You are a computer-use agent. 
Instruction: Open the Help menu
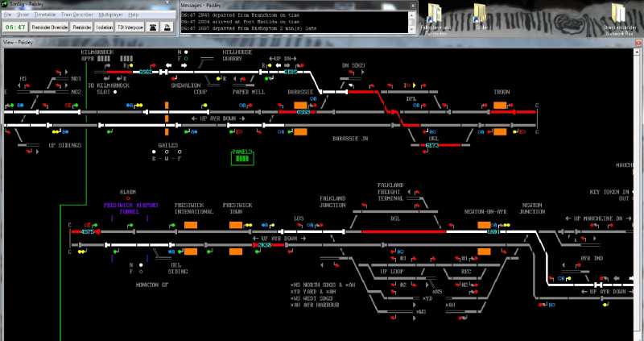(x=134, y=15)
